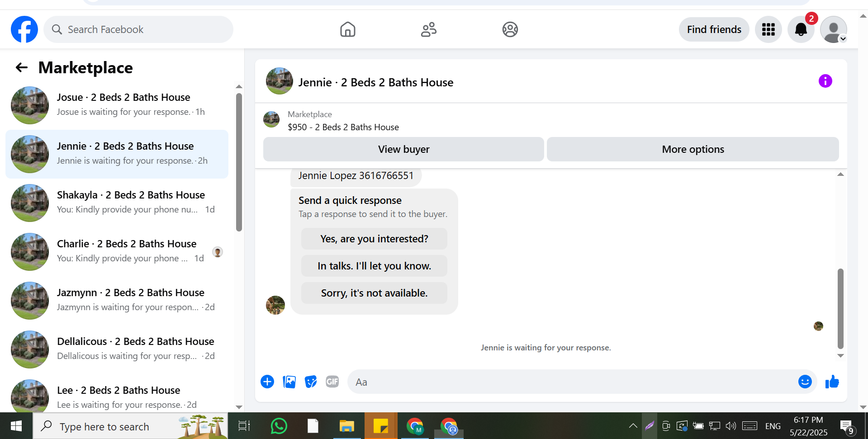Show hidden system tray icons
Viewport: 868px width, 439px height.
point(633,426)
